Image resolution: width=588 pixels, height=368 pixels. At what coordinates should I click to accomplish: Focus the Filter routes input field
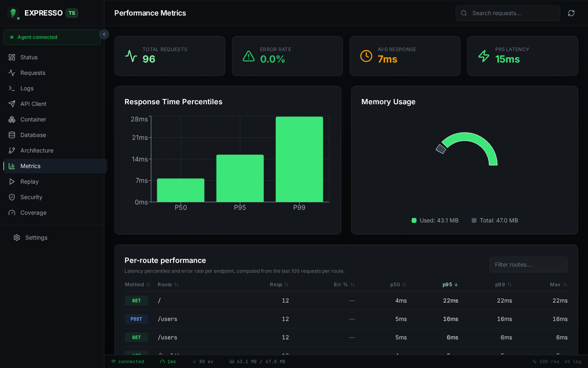[529, 265]
